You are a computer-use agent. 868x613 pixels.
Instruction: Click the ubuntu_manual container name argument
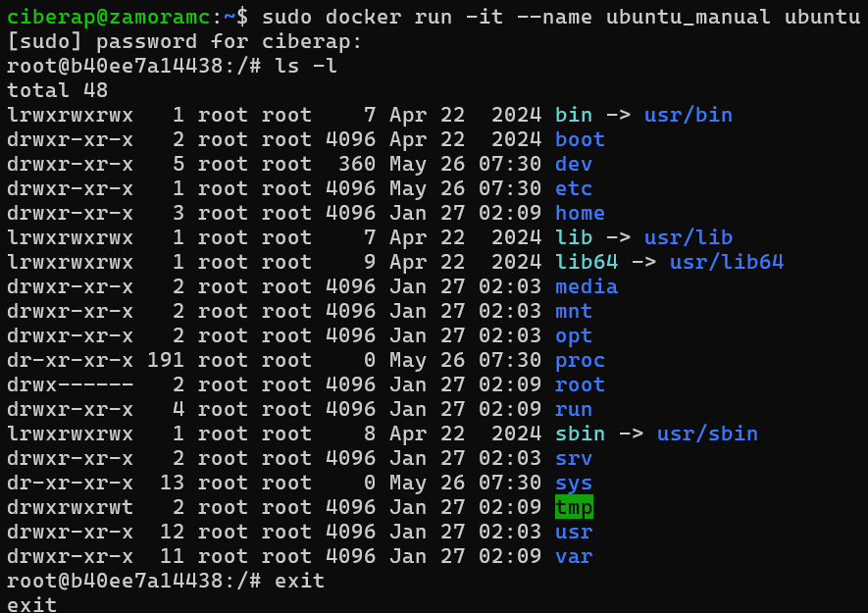pyautogui.click(x=688, y=18)
